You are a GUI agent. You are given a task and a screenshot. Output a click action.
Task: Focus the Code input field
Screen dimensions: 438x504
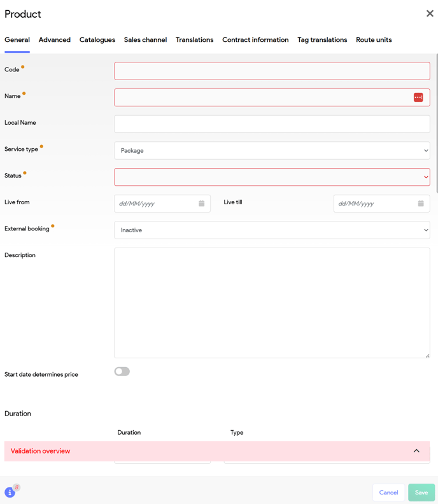[x=272, y=71]
